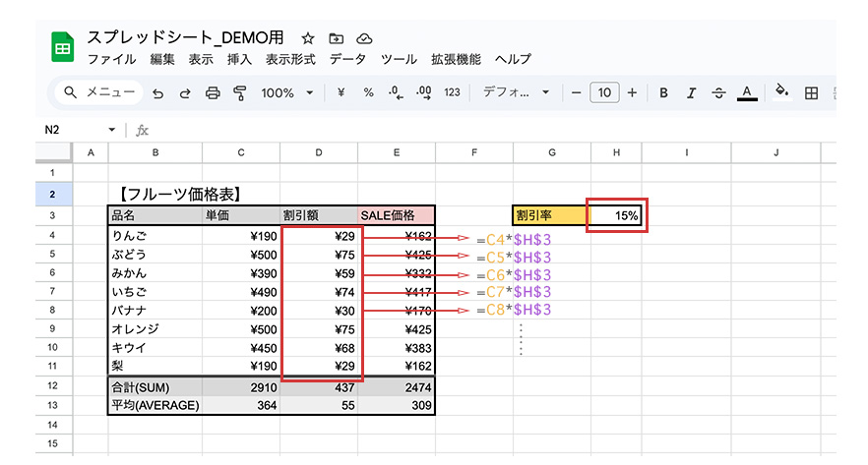Select the paint format roller tool

[238, 93]
